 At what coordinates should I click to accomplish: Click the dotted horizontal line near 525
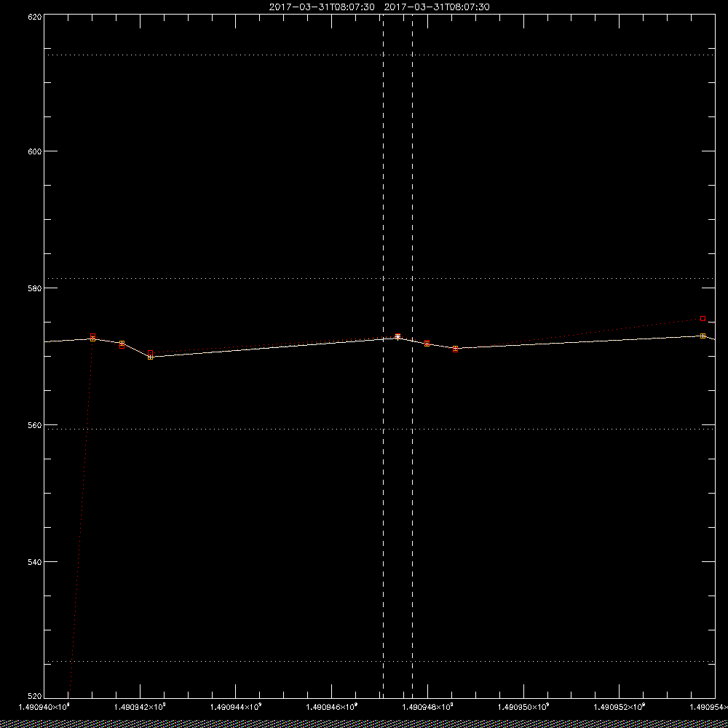379,661
